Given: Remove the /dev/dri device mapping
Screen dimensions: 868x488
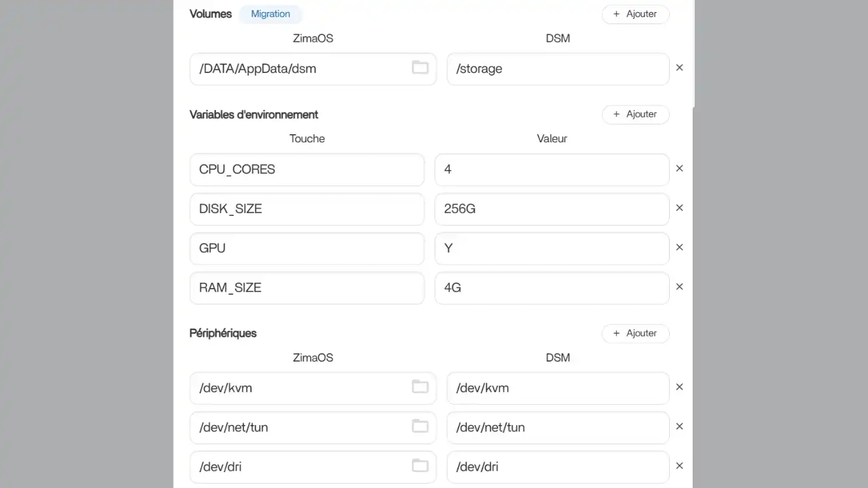Looking at the screenshot, I should [679, 466].
